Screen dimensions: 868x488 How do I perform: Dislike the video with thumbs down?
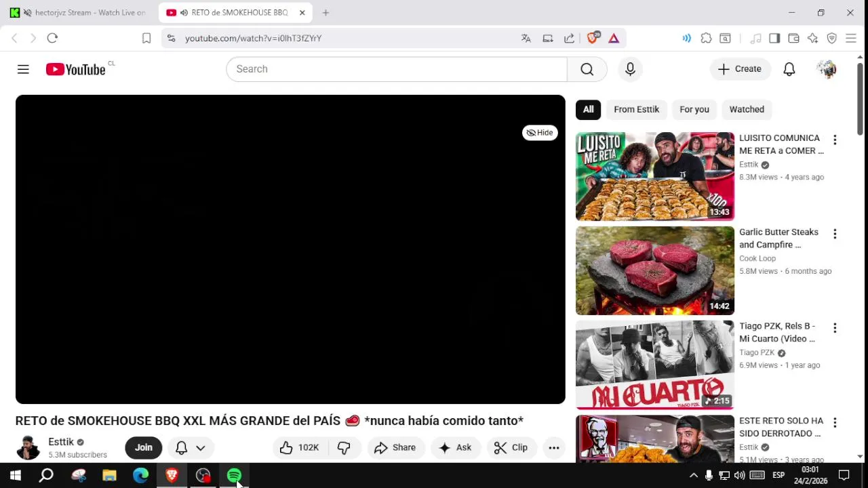344,447
